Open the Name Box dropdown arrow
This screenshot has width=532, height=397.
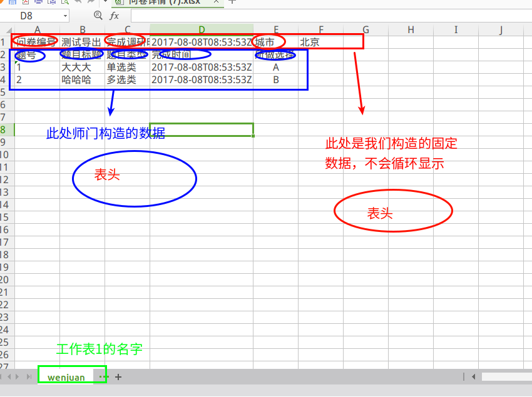point(65,16)
